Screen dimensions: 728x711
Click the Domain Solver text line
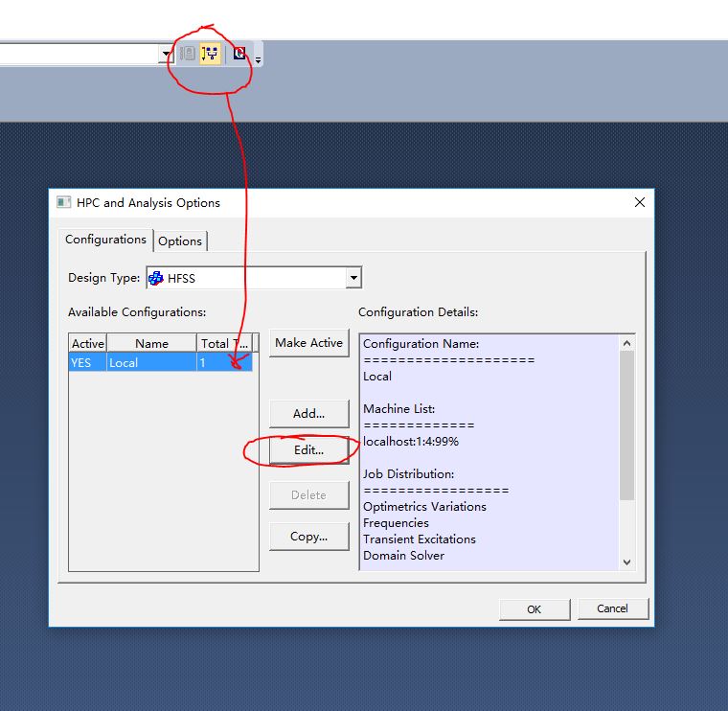pyautogui.click(x=403, y=556)
